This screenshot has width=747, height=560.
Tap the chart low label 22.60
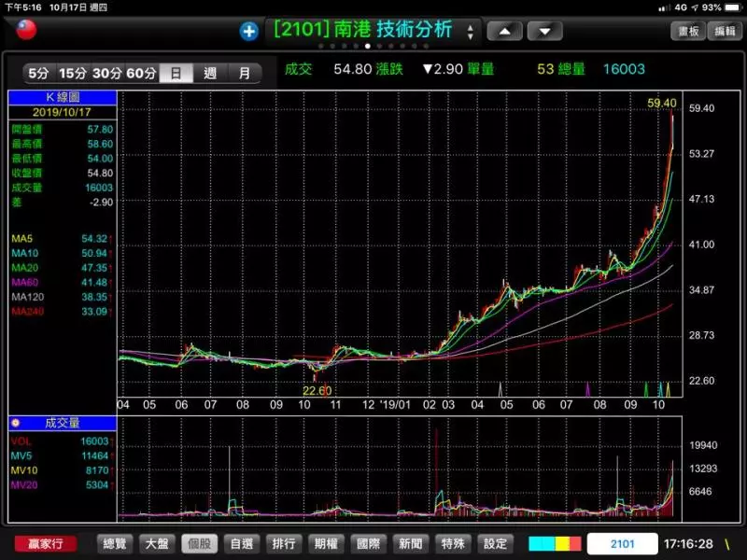click(x=317, y=391)
